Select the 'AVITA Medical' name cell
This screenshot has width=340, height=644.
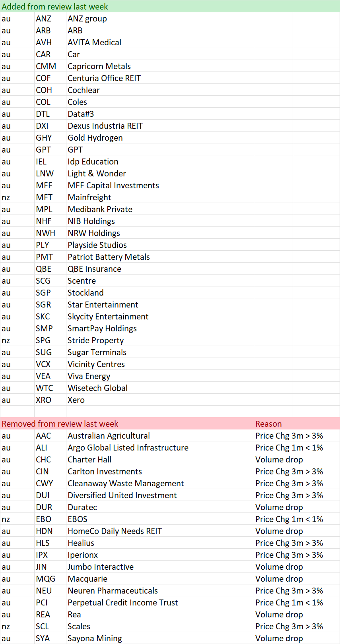point(160,42)
